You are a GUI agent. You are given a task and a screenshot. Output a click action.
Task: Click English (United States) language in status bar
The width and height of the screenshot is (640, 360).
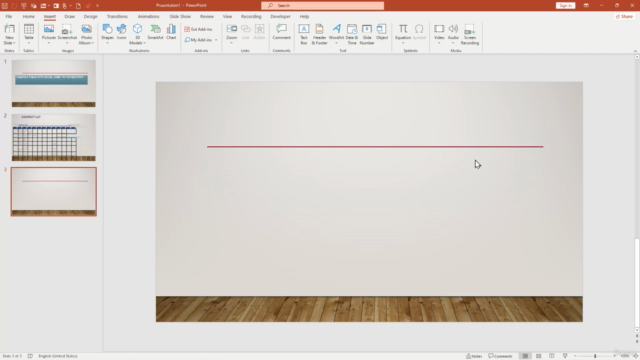coord(58,356)
